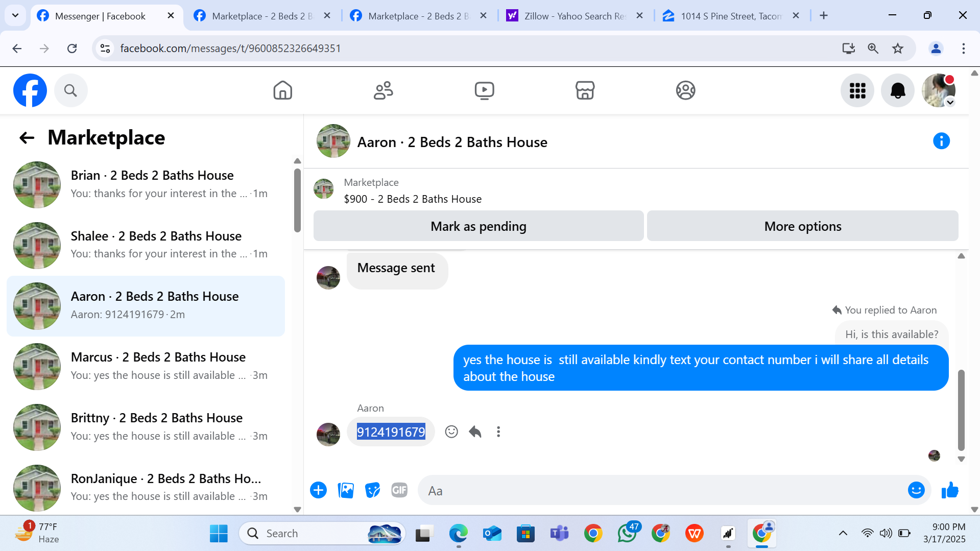Open RonJanique's conversation
The height and width of the screenshot is (551, 980).
(146, 488)
